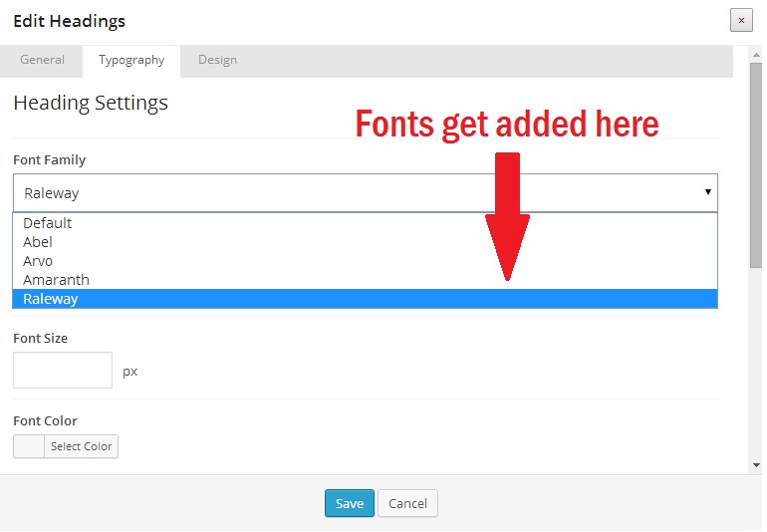Select Amaranth from the font options

56,280
